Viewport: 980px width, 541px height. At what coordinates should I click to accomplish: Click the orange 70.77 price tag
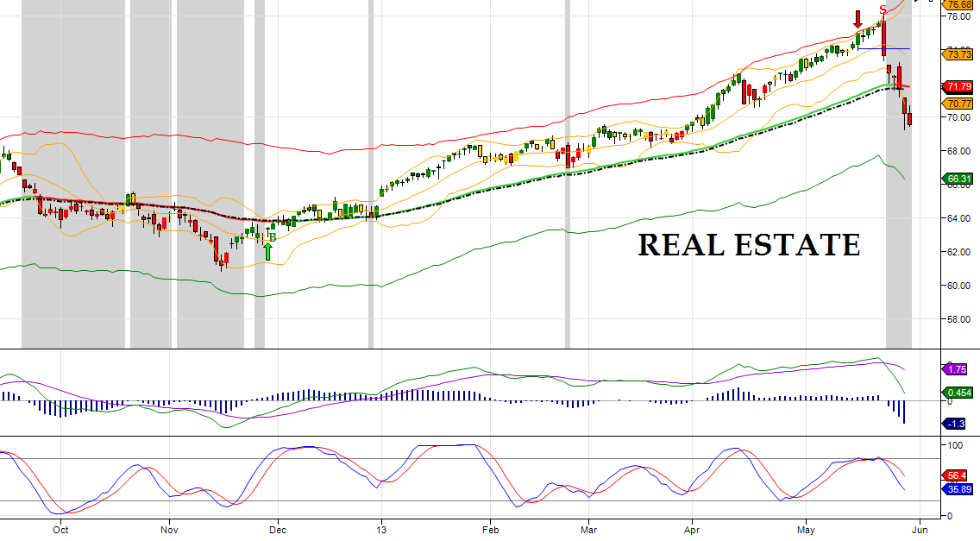(959, 104)
